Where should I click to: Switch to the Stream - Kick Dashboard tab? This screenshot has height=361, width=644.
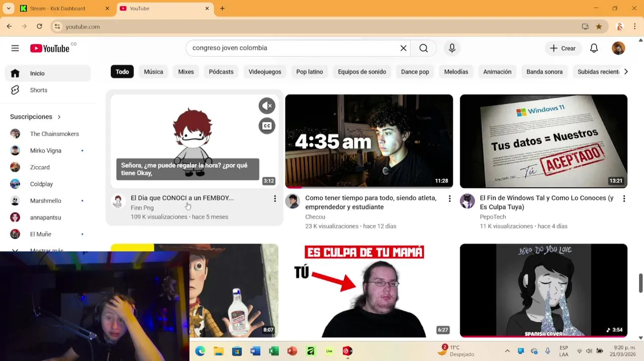click(65, 9)
